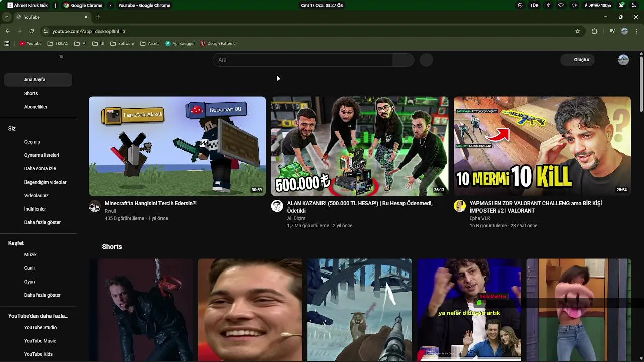Switch keyboard layout via TÜR indicator
The image size is (644, 362).
(x=534, y=5)
